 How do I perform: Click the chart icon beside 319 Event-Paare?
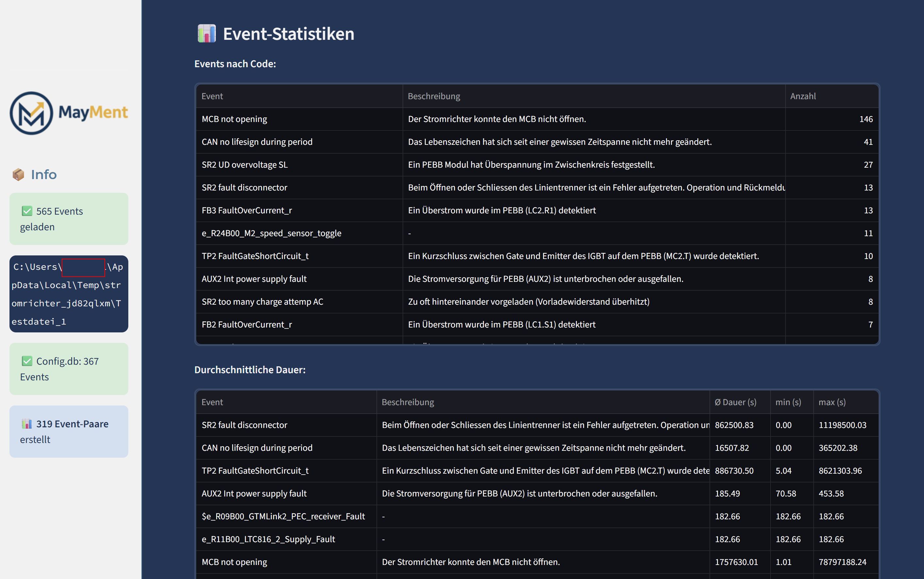(26, 423)
